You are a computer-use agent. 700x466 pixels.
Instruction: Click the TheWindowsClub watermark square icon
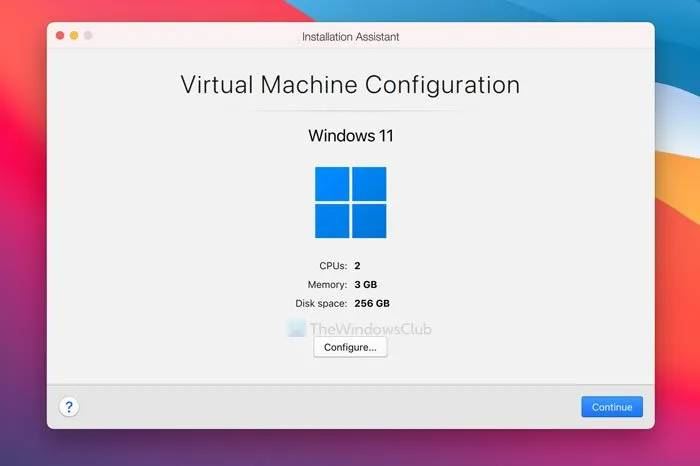296,328
